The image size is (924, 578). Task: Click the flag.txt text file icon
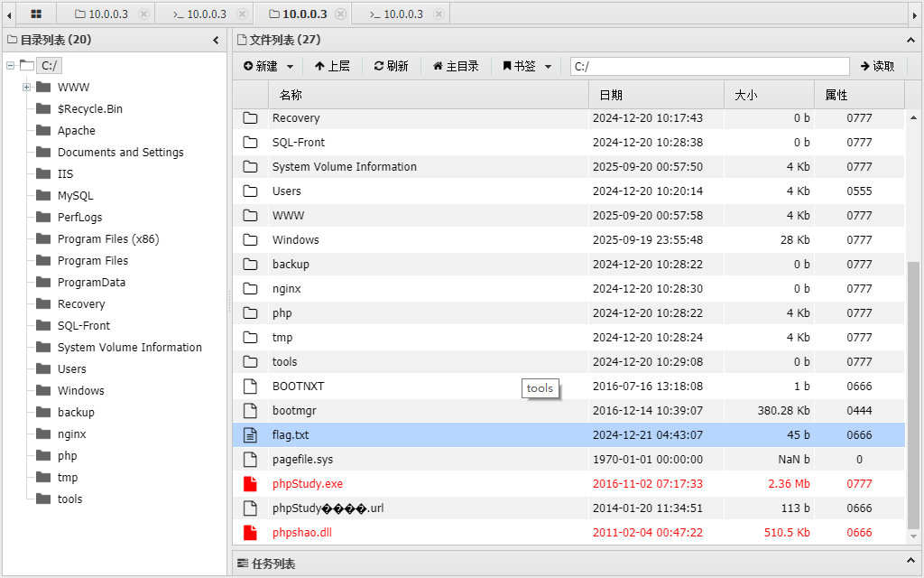pyautogui.click(x=251, y=435)
